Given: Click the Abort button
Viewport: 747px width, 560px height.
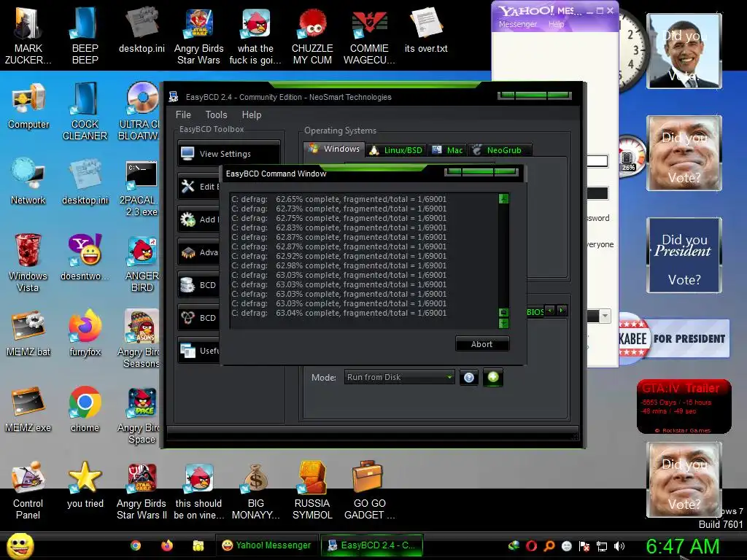Looking at the screenshot, I should tap(482, 344).
